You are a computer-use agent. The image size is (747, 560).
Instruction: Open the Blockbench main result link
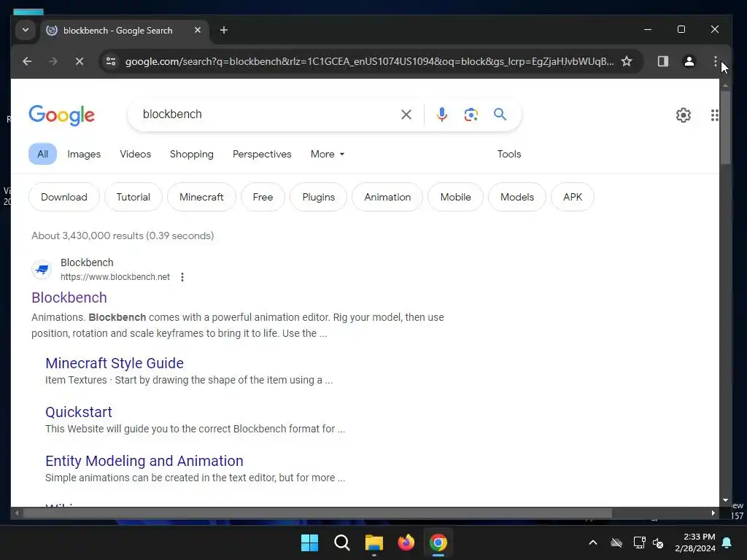pos(69,297)
